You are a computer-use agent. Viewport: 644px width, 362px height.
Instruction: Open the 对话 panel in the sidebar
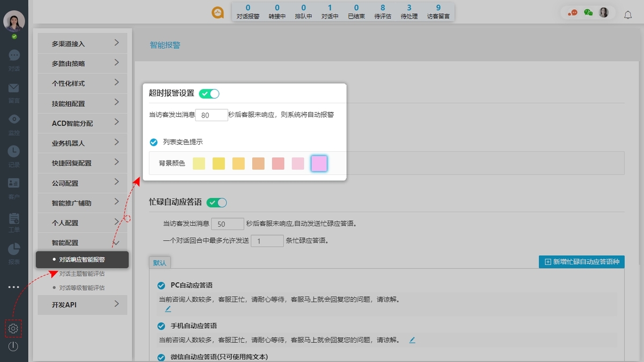pos(13,59)
